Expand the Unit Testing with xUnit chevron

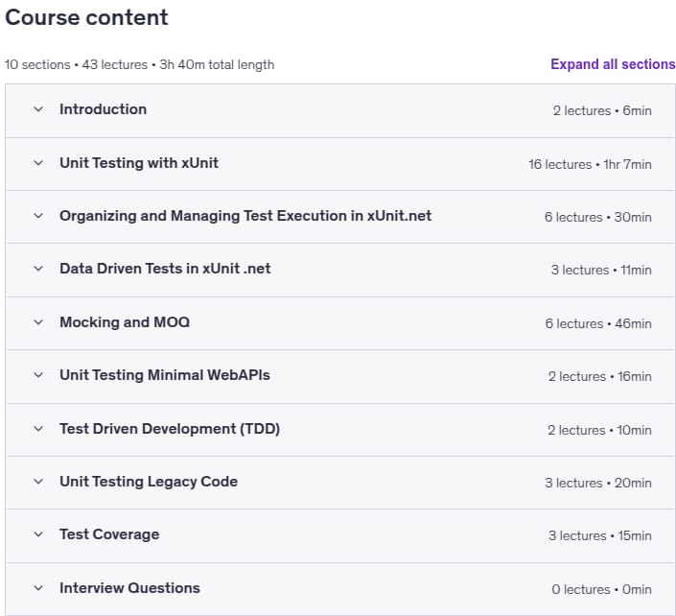pyautogui.click(x=38, y=163)
